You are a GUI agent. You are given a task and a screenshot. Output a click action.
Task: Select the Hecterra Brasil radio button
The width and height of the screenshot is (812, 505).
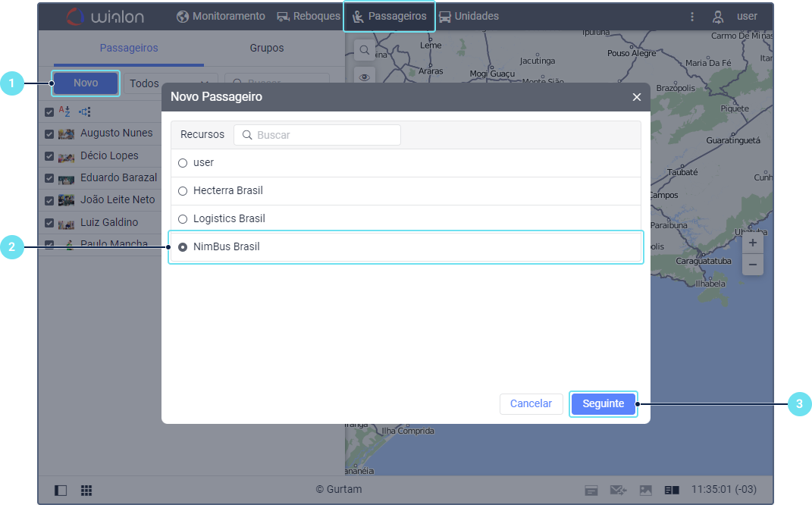(183, 191)
